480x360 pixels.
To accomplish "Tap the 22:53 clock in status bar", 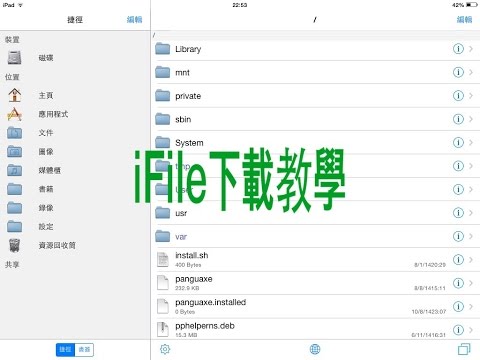I will coord(240,5).
